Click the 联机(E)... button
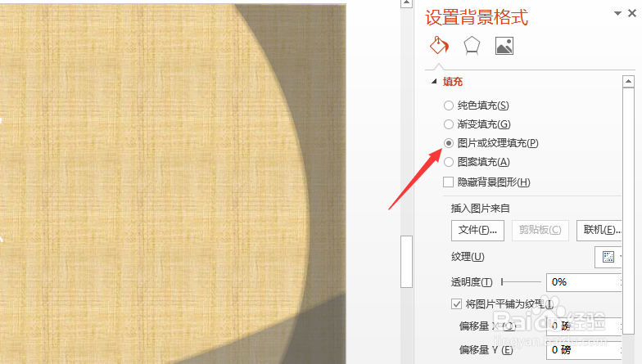The image size is (642, 364). [x=599, y=231]
